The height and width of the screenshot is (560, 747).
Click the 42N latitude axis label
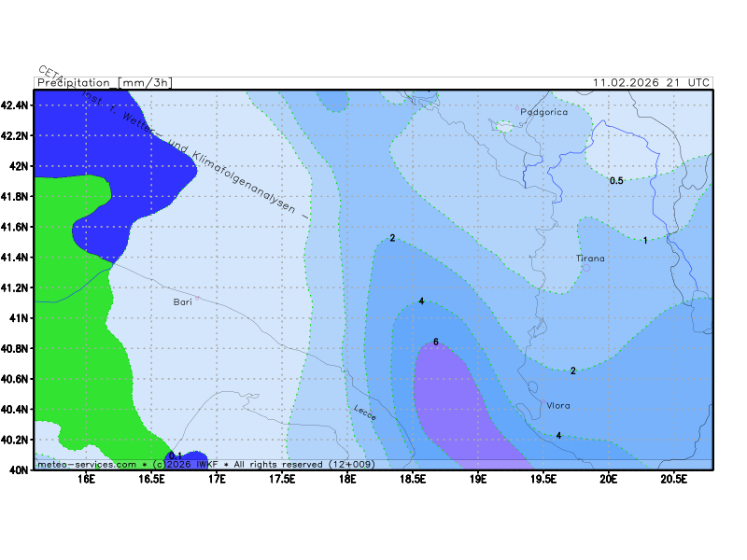tap(19, 166)
